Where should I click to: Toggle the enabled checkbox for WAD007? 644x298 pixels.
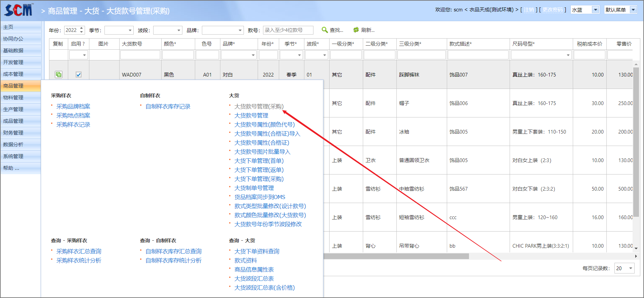(x=78, y=74)
